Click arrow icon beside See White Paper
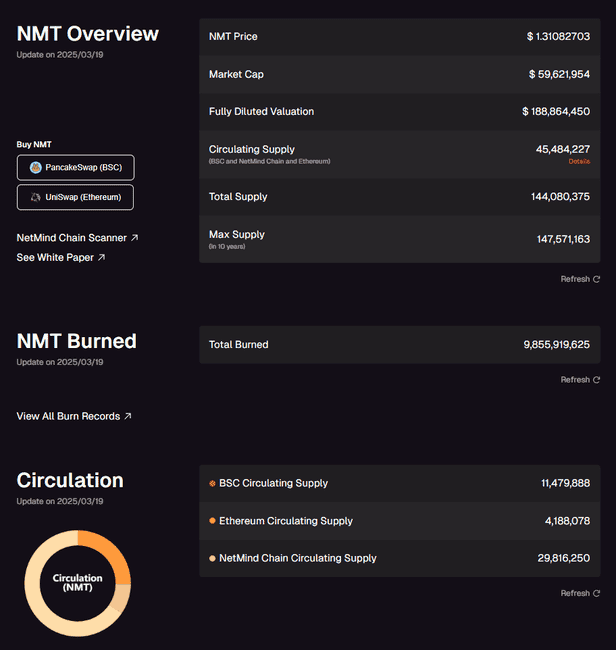This screenshot has height=650, width=616. coord(101,258)
